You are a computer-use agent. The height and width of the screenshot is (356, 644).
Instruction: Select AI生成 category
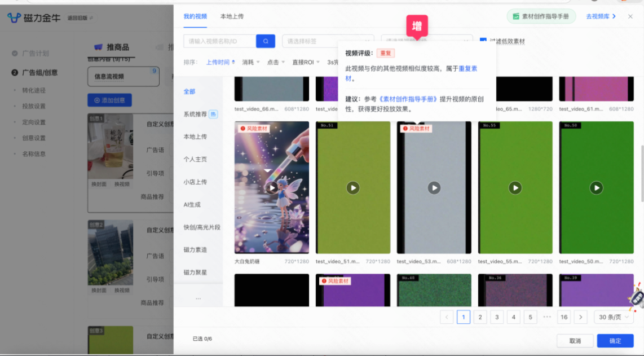pos(192,204)
